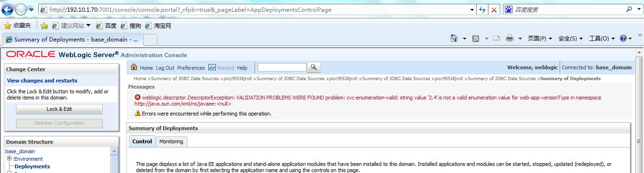Expand the Environment tree node
Viewport: 644px width, 173px height.
pos(9,158)
